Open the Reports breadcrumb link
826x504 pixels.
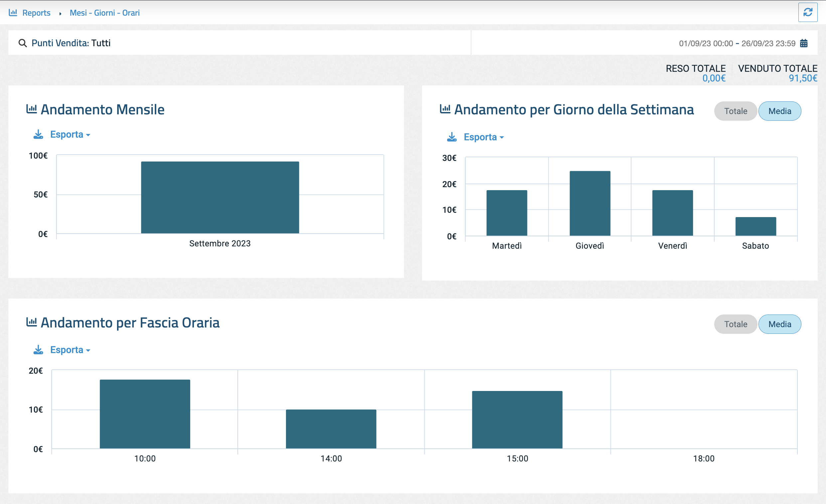[x=36, y=13]
